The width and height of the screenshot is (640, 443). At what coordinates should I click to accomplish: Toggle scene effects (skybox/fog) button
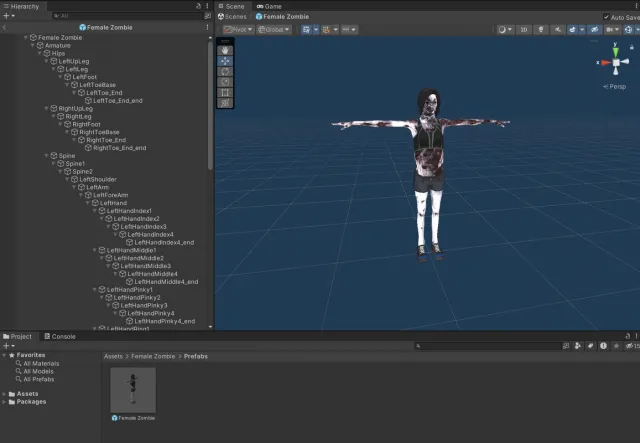(572, 29)
